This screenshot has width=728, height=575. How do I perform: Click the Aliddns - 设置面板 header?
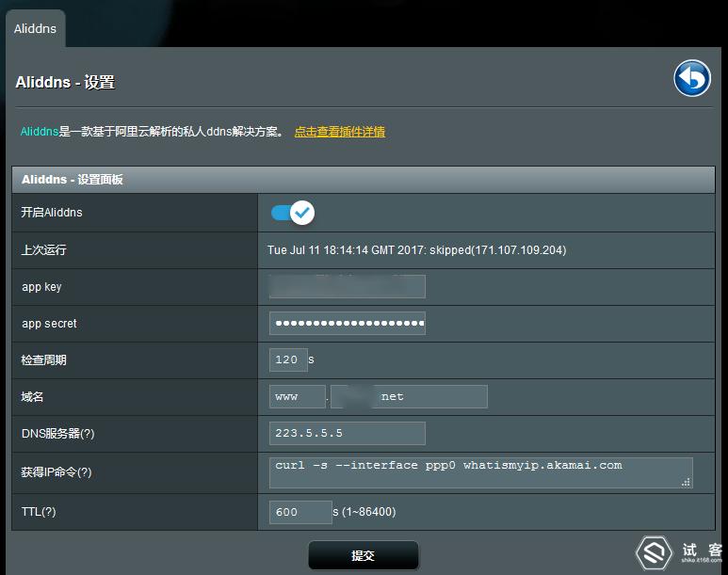(x=364, y=180)
